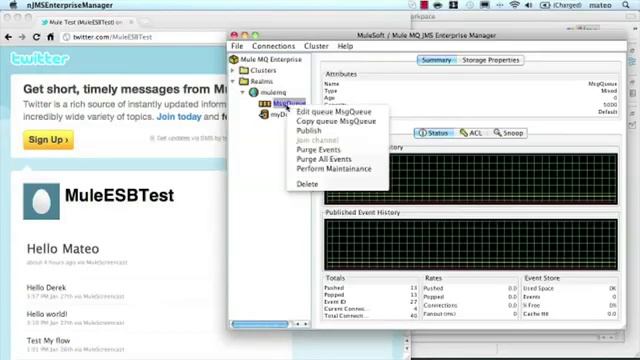Click the Used Space row in Event Store
The width and height of the screenshot is (640, 360).
[x=570, y=288]
